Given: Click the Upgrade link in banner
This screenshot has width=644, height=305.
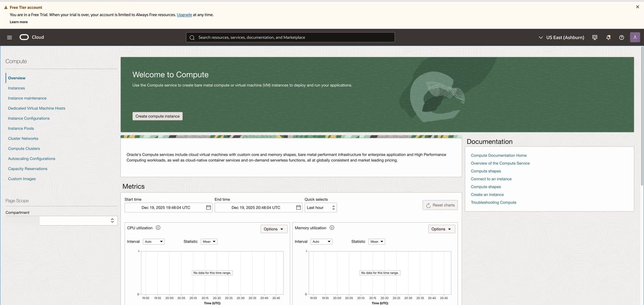Looking at the screenshot, I should 184,15.
